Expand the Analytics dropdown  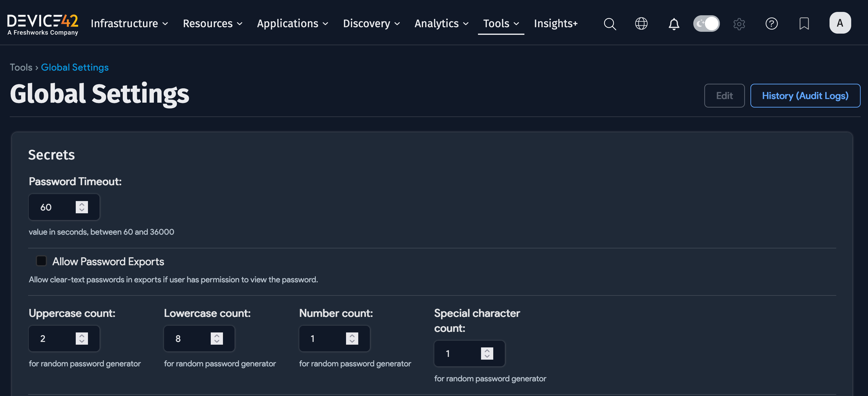441,24
